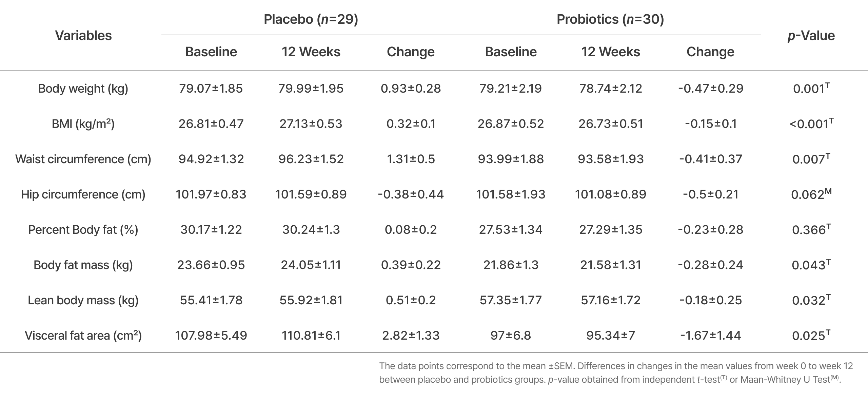The image size is (868, 399).
Task: Select the Hip circumference (cm) row label
Action: point(83,194)
